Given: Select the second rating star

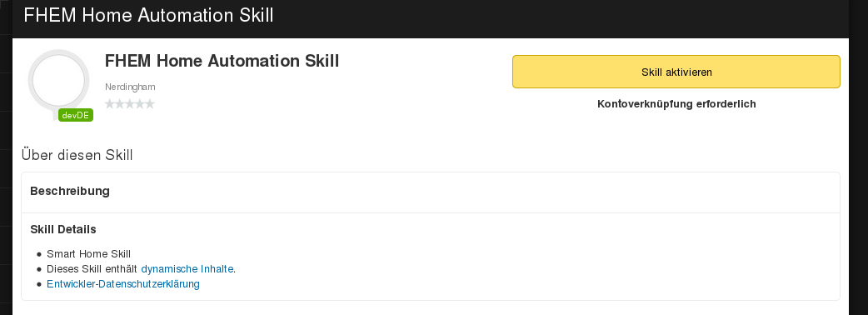Looking at the screenshot, I should [120, 103].
